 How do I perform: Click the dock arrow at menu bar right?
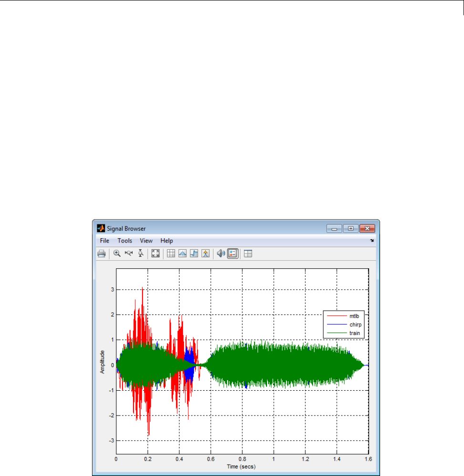(x=372, y=241)
